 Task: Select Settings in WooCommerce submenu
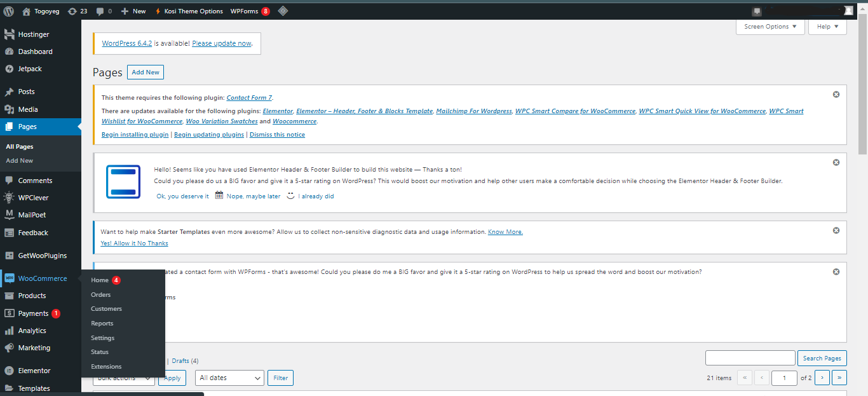(x=102, y=338)
